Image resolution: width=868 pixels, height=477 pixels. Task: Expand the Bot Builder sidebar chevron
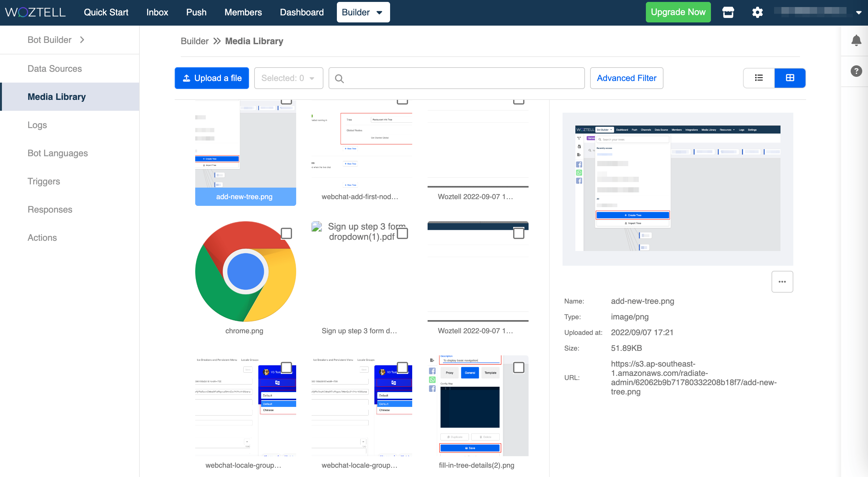(x=82, y=40)
